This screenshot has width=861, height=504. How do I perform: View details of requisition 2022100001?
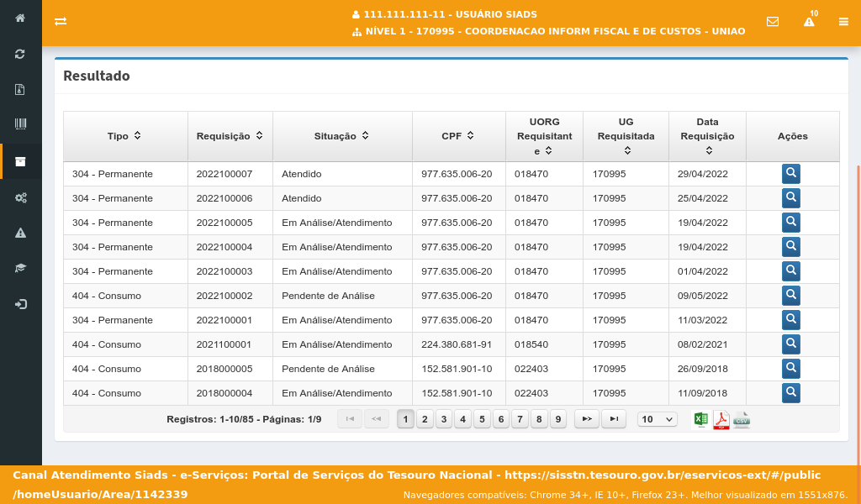point(790,320)
